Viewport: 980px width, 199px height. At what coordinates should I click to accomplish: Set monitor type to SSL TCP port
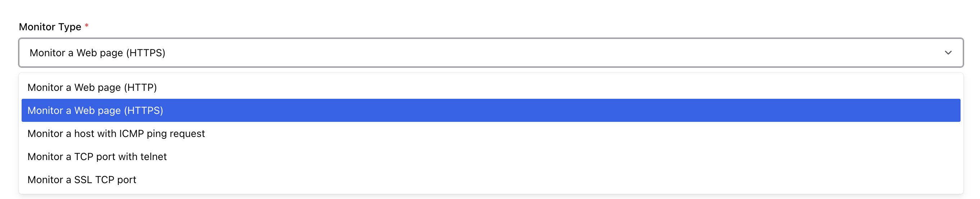pos(82,180)
